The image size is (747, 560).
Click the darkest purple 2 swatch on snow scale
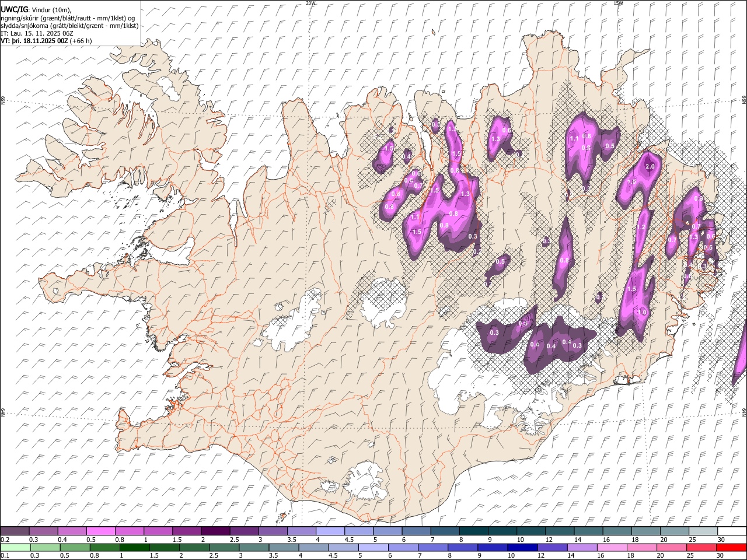tap(215, 531)
